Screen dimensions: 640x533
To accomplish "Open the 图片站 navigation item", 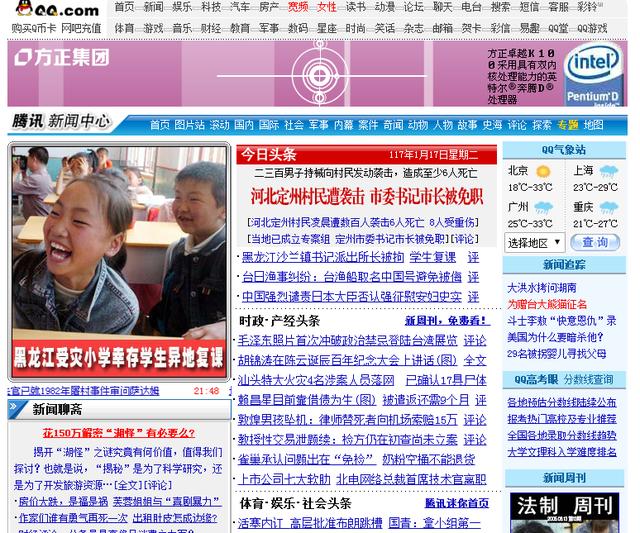I will 189,125.
